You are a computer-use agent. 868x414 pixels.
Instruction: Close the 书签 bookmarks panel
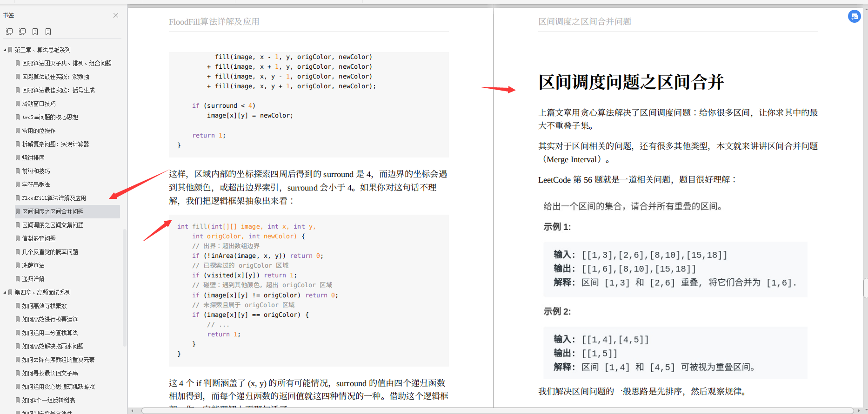click(x=116, y=15)
